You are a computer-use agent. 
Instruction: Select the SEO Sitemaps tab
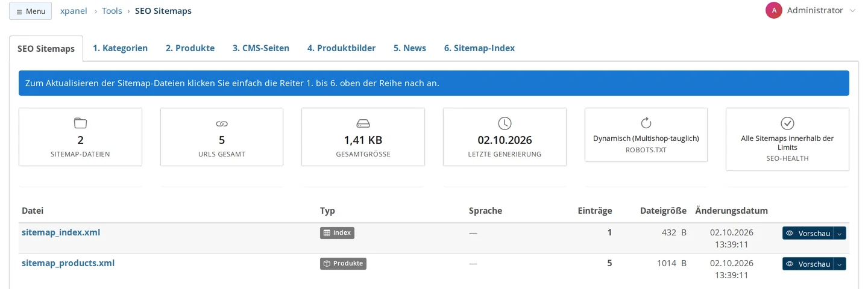pos(46,49)
